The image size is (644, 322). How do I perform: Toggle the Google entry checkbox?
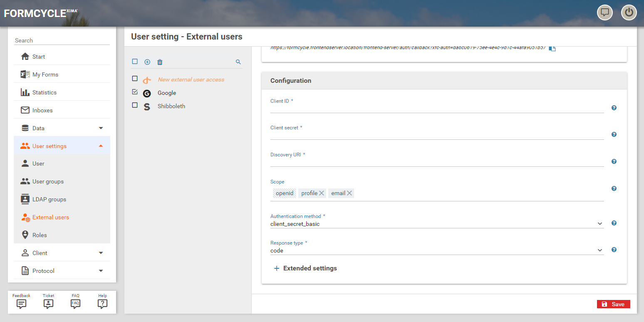(135, 92)
